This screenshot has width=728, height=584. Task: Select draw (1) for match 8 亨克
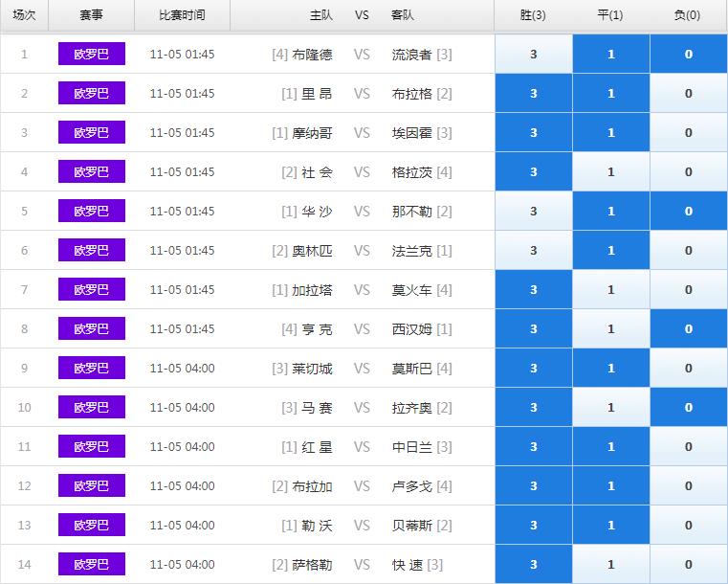pos(611,329)
